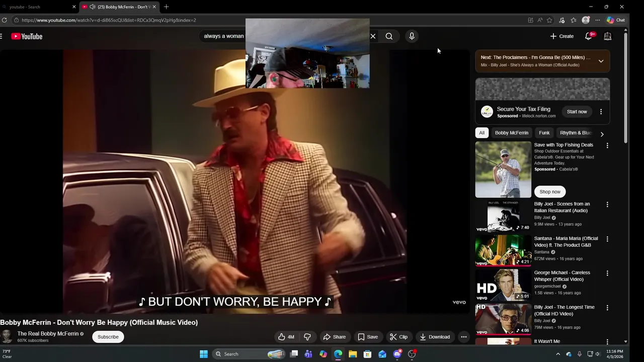Play Santana Maria Maria video thumbnail
The height and width of the screenshot is (362, 644).
tap(503, 250)
